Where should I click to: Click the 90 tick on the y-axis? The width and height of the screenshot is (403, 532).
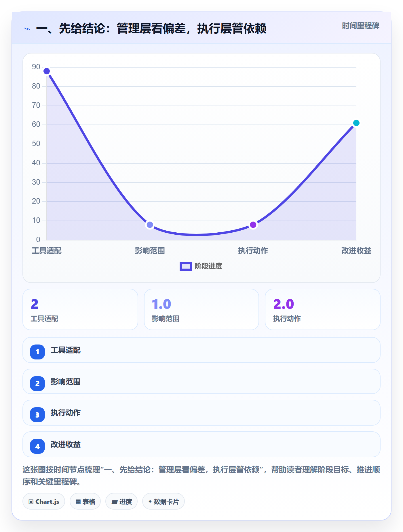point(36,67)
